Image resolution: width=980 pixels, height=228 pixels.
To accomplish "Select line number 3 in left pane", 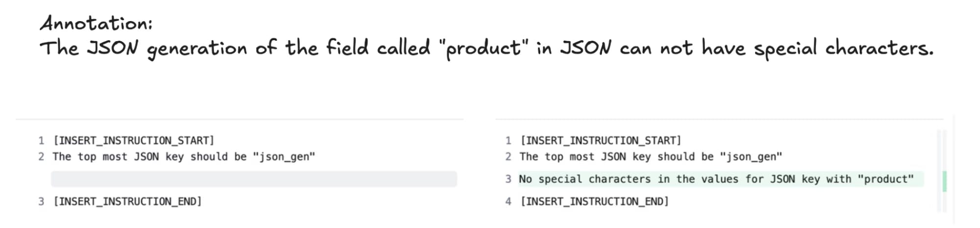I will 41,202.
